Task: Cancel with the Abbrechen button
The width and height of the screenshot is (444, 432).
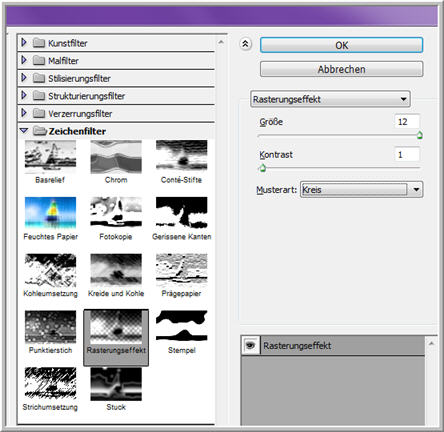Action: [341, 69]
